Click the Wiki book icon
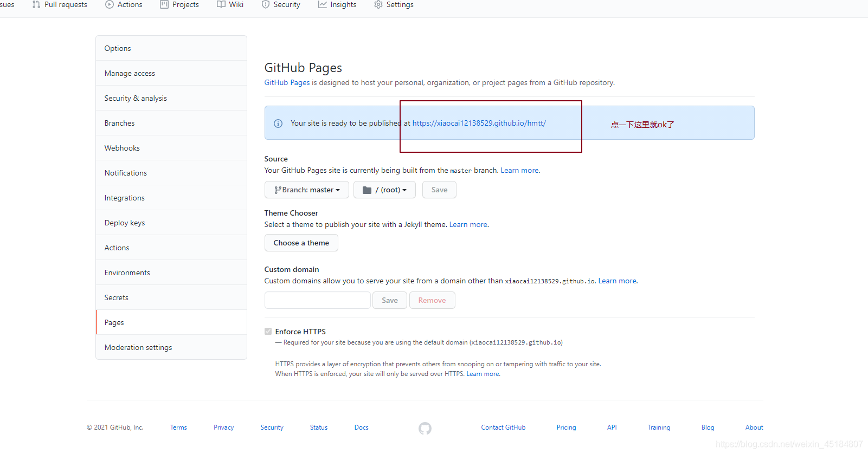 [221, 4]
